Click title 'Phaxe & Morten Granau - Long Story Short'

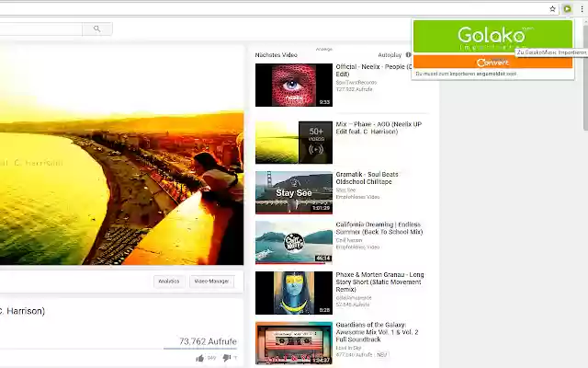[x=379, y=282]
